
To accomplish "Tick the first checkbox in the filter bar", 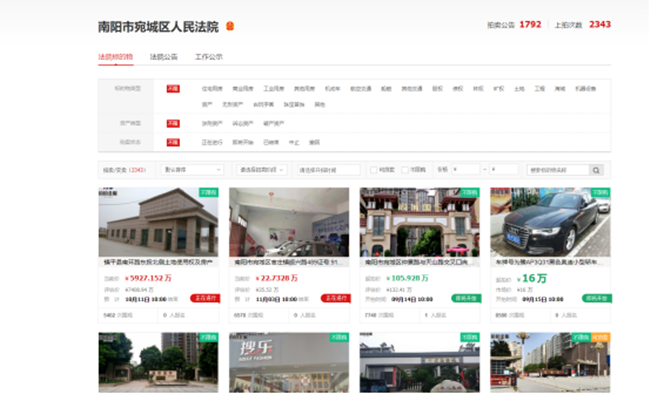I will click(374, 170).
